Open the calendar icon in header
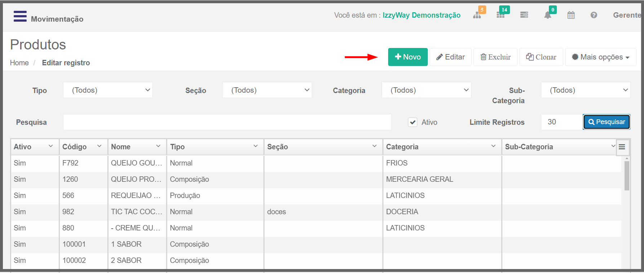644x273 pixels. pos(571,15)
